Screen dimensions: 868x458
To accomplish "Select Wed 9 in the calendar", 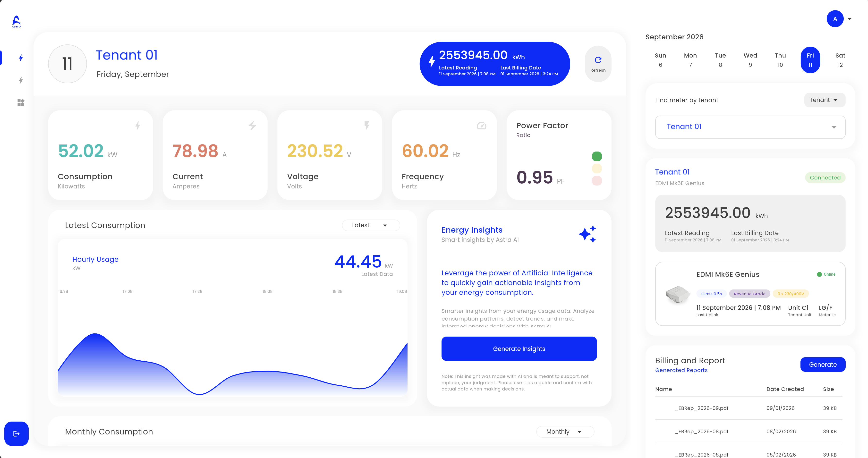I will pyautogui.click(x=750, y=60).
